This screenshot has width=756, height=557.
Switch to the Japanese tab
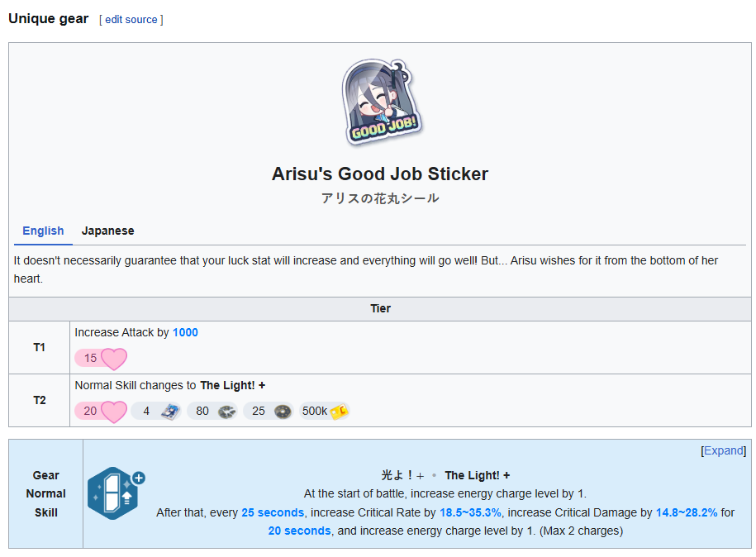click(x=107, y=231)
